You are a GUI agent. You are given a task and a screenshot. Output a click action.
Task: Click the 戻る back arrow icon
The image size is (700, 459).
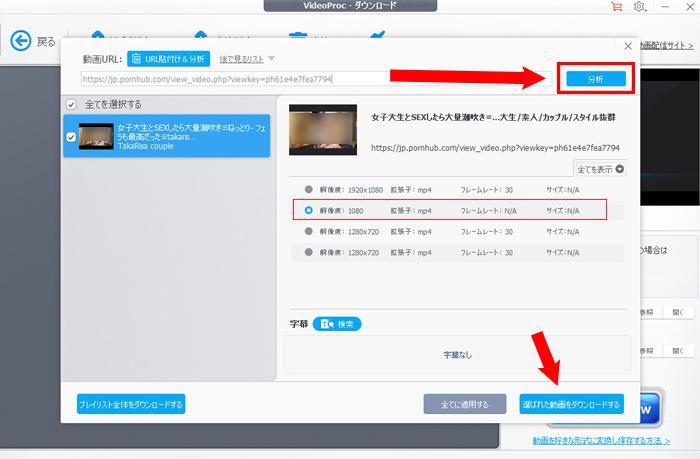[21, 41]
